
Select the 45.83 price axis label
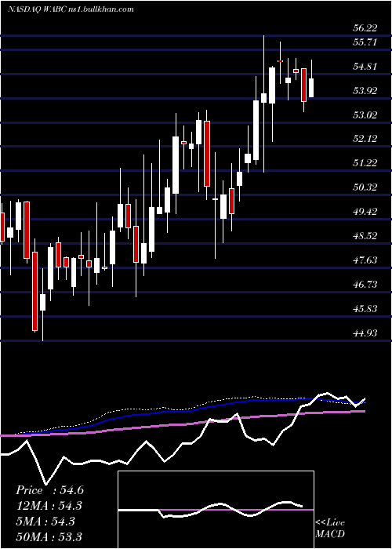365,309
